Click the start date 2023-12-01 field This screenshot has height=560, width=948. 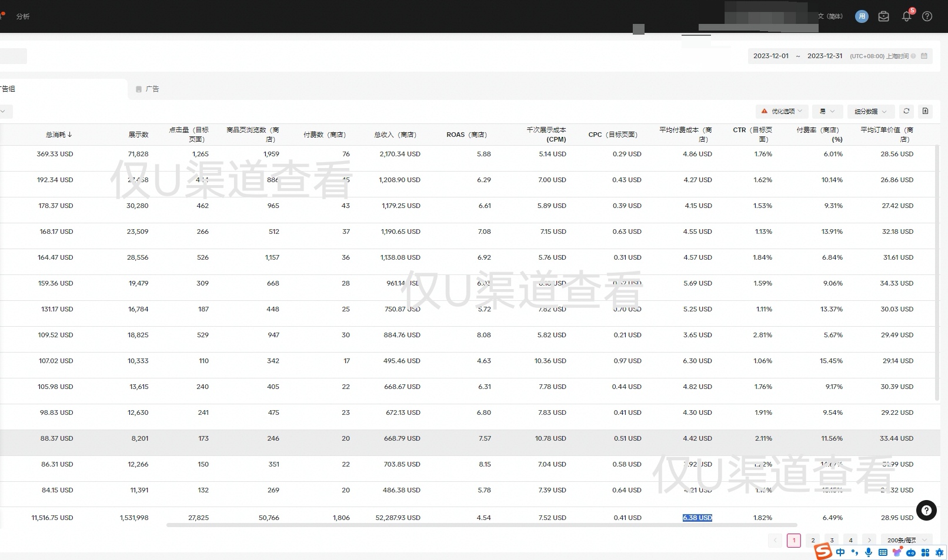point(770,56)
